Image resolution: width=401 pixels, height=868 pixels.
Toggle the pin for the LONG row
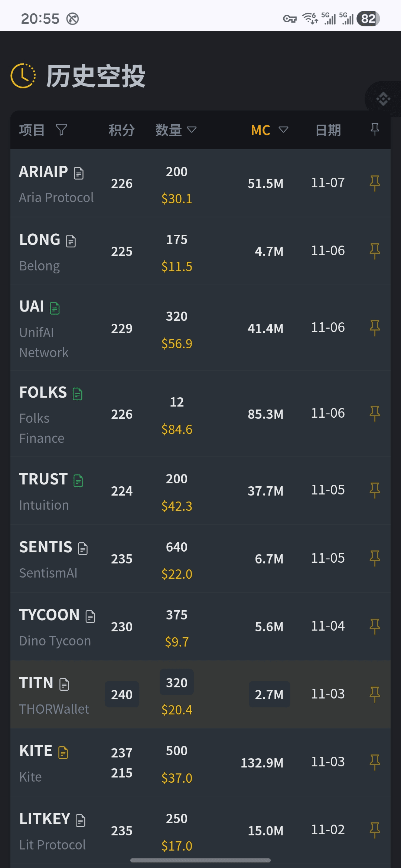click(x=375, y=251)
